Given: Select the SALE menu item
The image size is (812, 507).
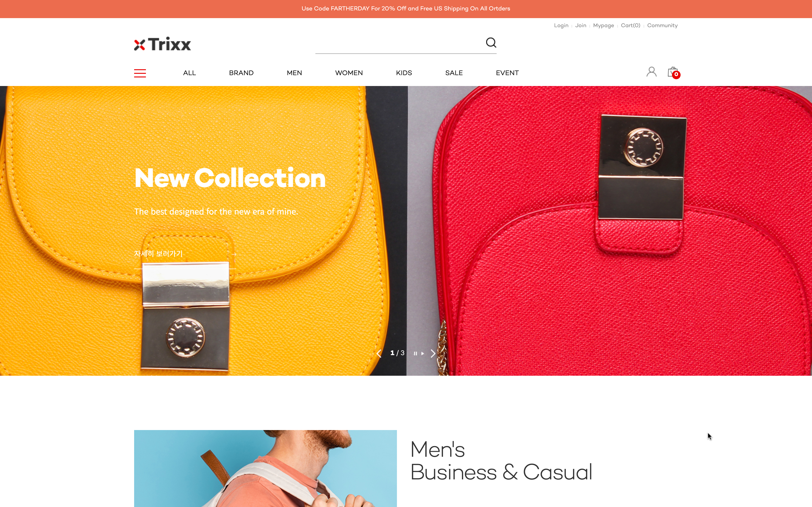Looking at the screenshot, I should tap(454, 73).
